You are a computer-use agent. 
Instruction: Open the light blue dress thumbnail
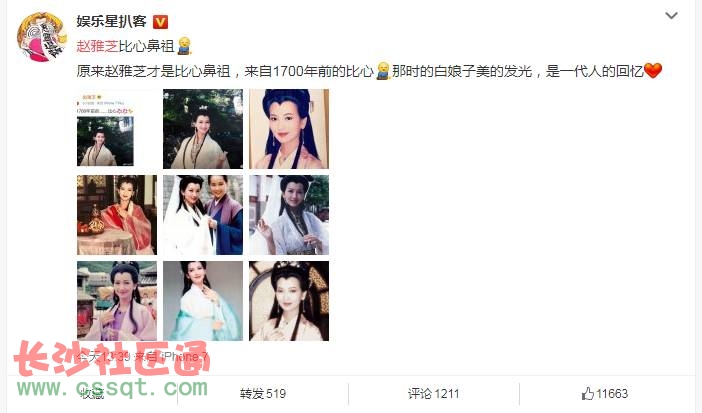(x=203, y=301)
